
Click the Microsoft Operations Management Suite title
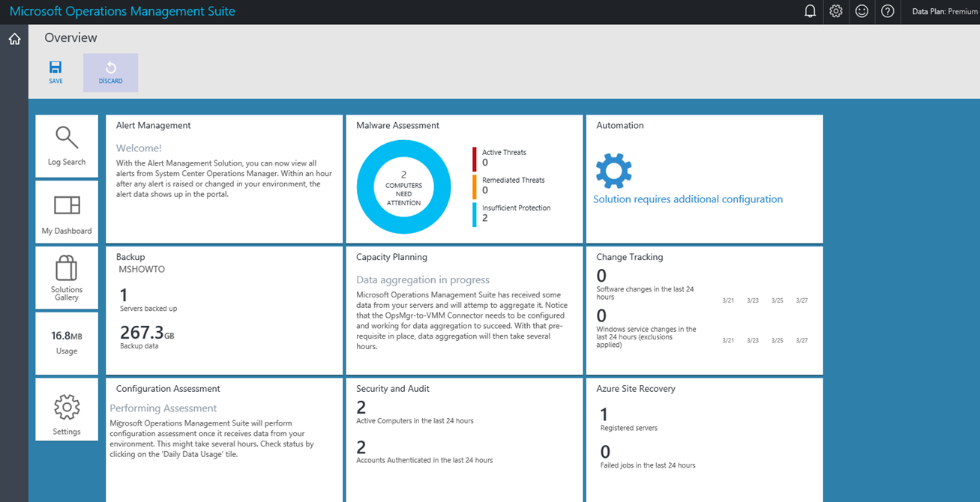[122, 11]
